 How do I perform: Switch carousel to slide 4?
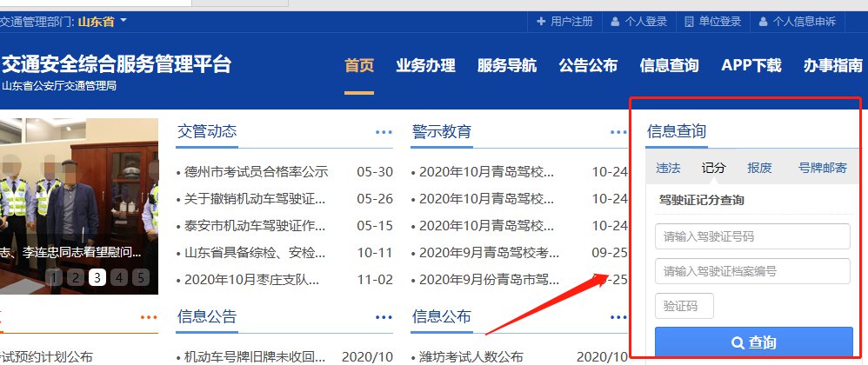click(x=119, y=278)
